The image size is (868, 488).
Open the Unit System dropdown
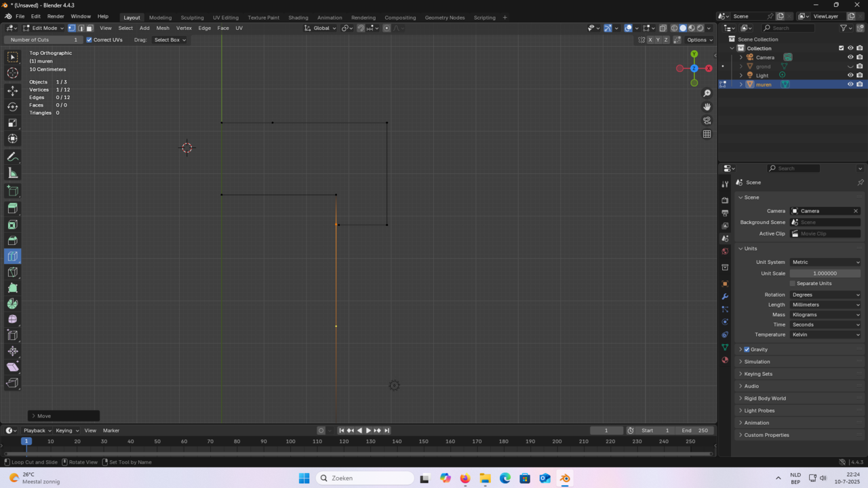point(825,262)
